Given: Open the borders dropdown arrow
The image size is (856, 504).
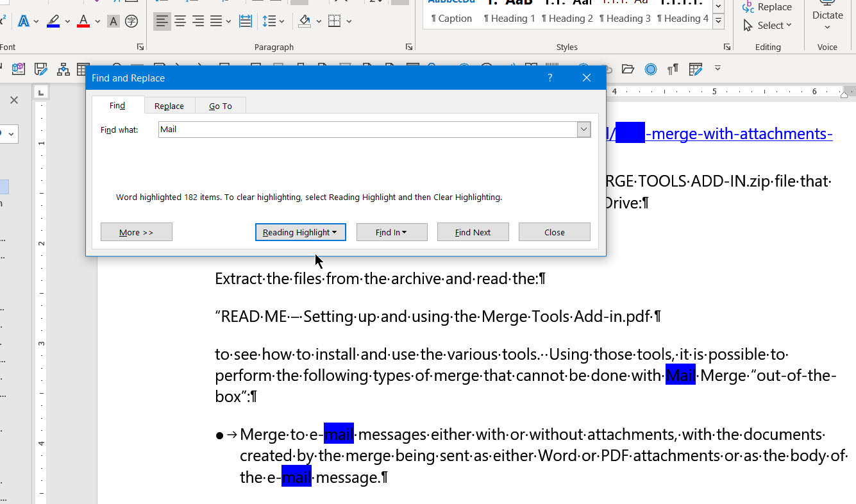Looking at the screenshot, I should 349,21.
